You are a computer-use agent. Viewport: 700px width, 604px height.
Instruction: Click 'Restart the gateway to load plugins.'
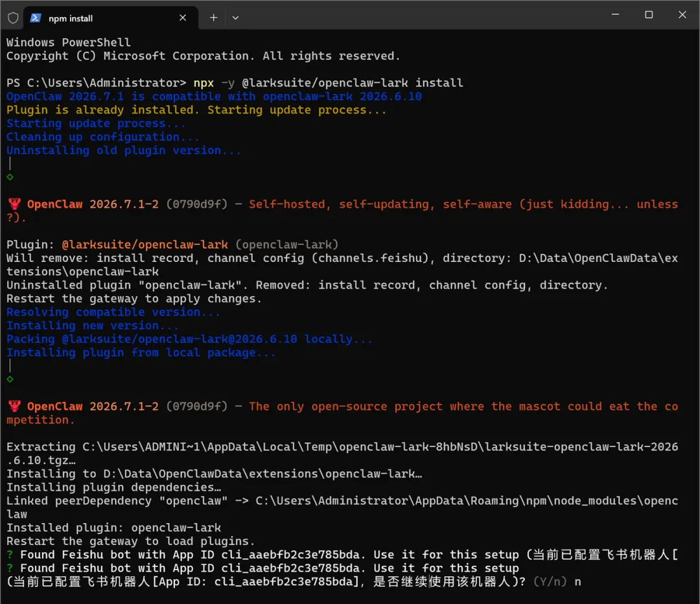[x=130, y=541]
